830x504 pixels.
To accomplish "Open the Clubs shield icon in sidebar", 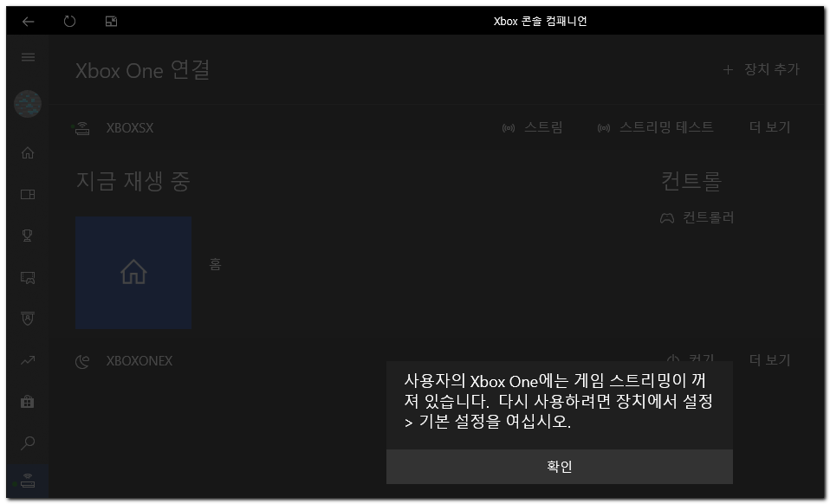I will pos(28,319).
